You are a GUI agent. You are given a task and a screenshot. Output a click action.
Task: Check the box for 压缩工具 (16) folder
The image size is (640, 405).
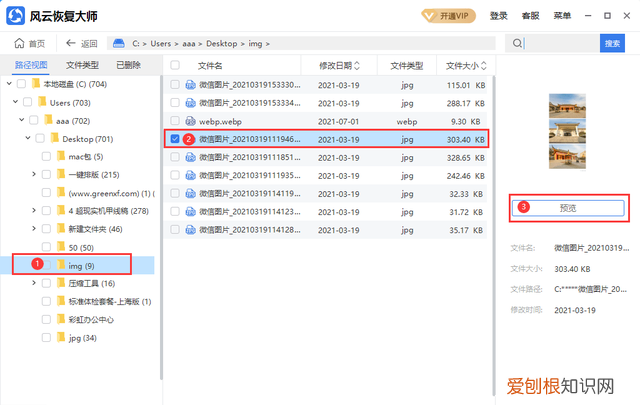pyautogui.click(x=46, y=283)
